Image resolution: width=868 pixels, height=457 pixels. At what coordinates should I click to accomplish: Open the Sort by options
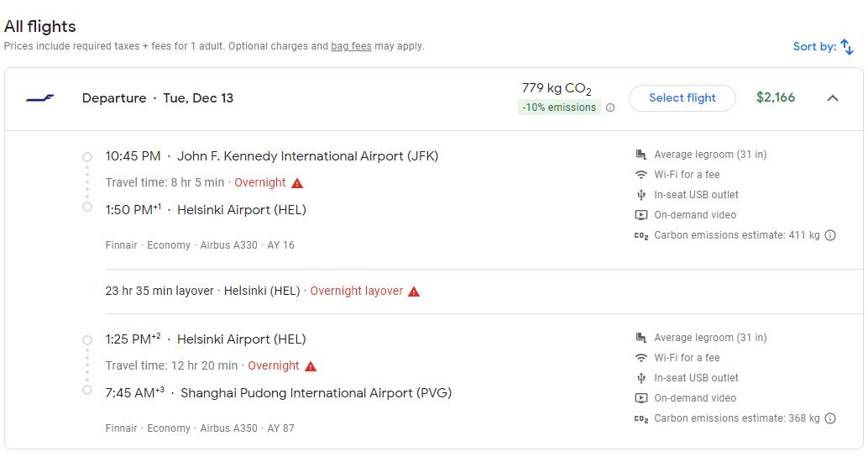(824, 47)
